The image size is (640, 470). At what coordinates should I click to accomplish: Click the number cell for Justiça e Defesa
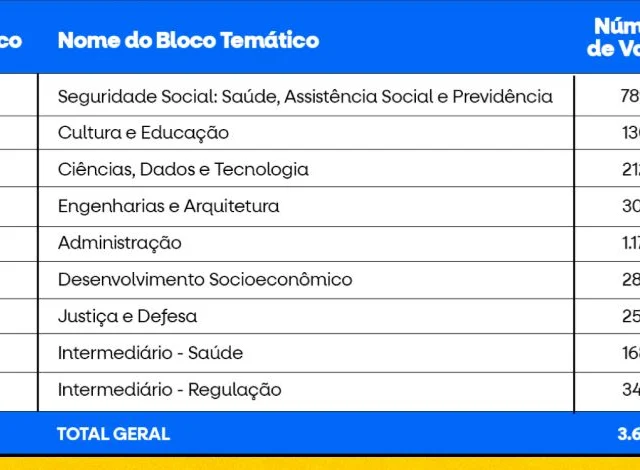click(x=629, y=317)
